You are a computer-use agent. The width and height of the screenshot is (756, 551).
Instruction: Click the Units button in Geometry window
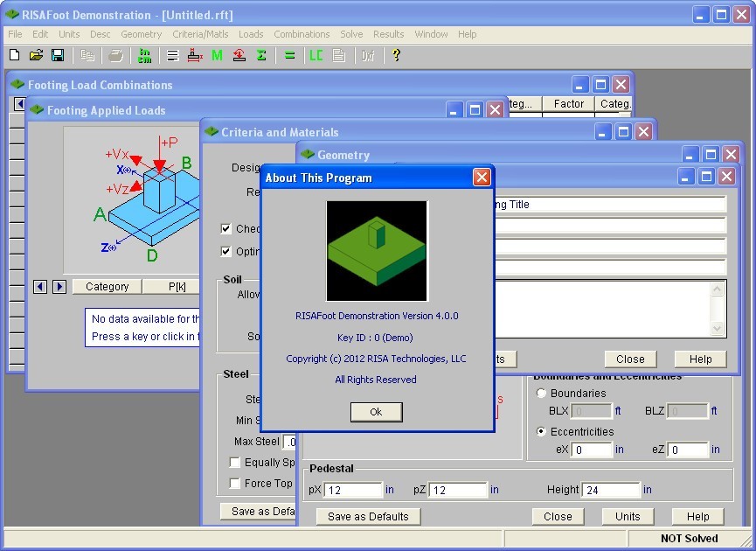[x=628, y=516]
